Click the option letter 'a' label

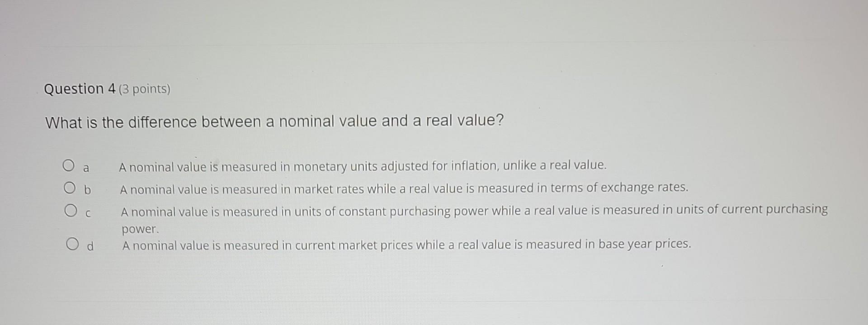pyautogui.click(x=86, y=168)
